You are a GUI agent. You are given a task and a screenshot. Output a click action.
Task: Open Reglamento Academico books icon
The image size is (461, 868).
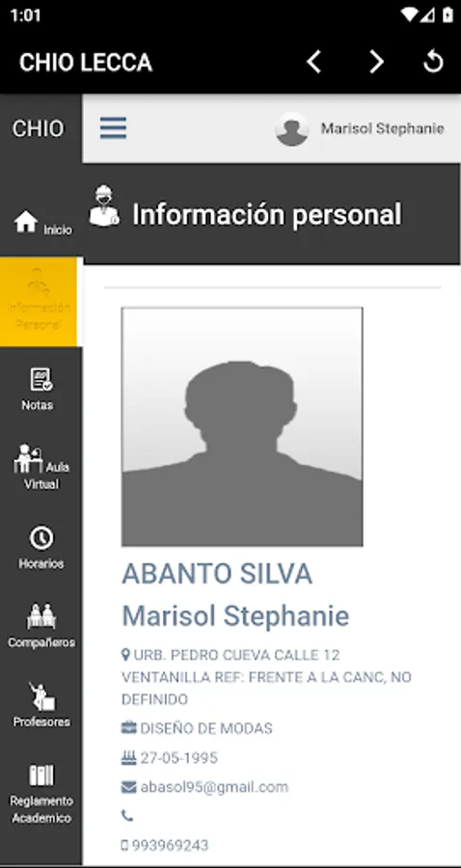coord(41,775)
